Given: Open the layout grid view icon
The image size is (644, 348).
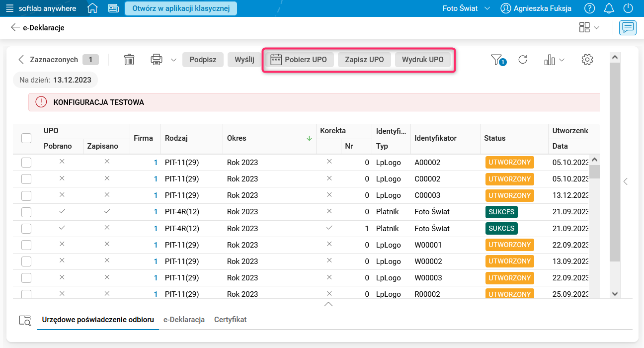Looking at the screenshot, I should [584, 28].
